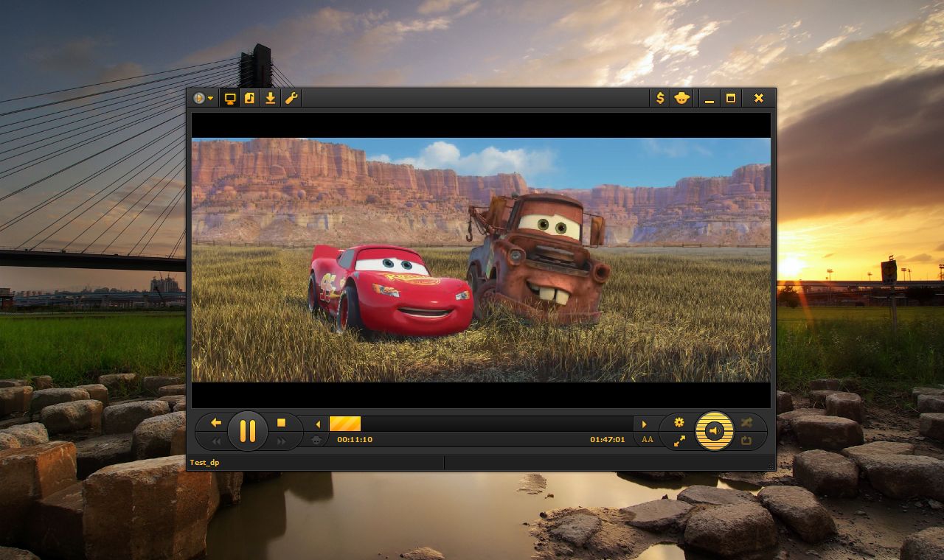This screenshot has height=560, width=944.
Task: Rewind with the double-left arrows
Action: 217,441
